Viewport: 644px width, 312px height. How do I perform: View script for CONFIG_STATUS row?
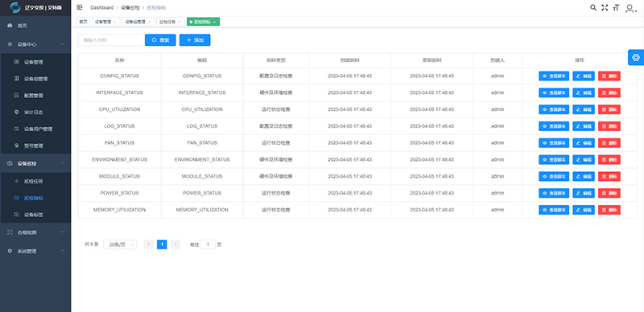tap(554, 76)
